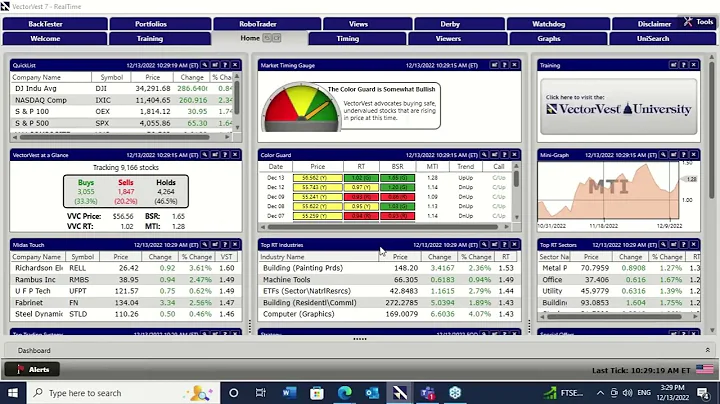The image size is (720, 404).
Task: Sort QuickList by Symbol column header
Action: 112,77
